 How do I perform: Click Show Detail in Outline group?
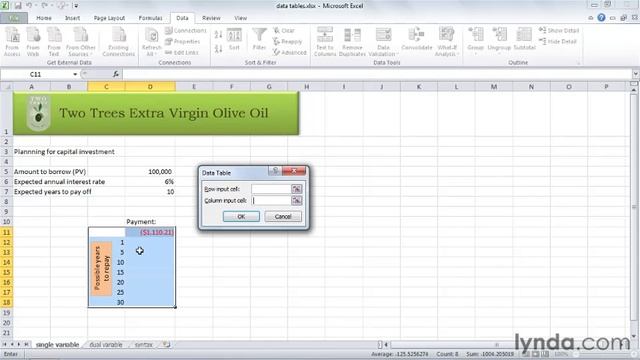coord(559,31)
